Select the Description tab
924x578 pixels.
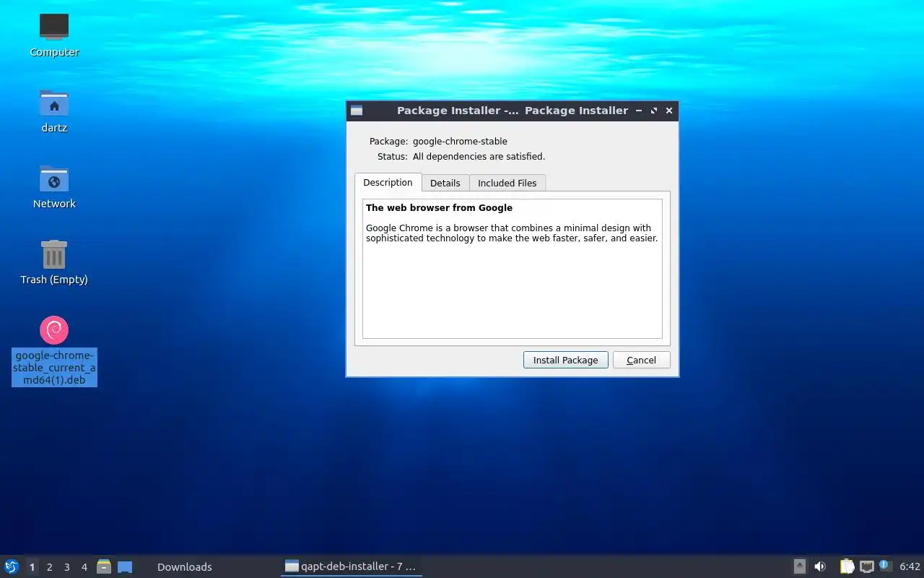tap(388, 182)
